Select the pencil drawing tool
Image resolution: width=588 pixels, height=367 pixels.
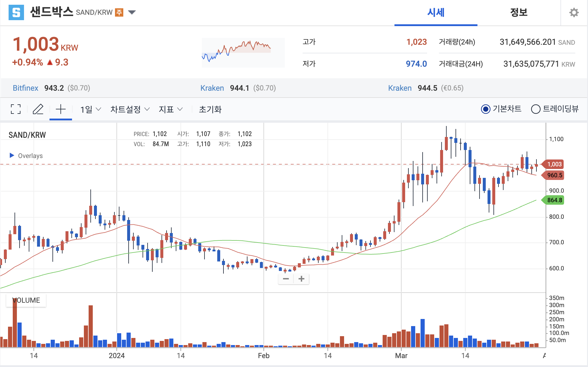coord(38,109)
